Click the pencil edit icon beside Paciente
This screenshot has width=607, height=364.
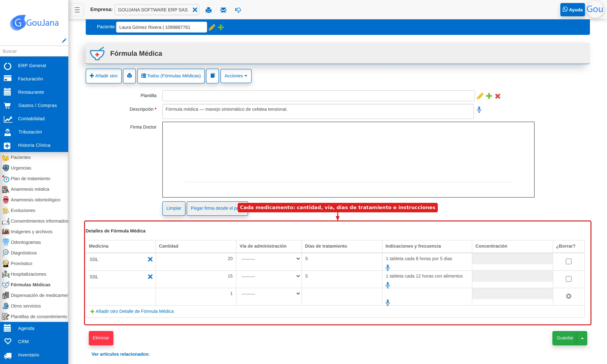pyautogui.click(x=212, y=27)
